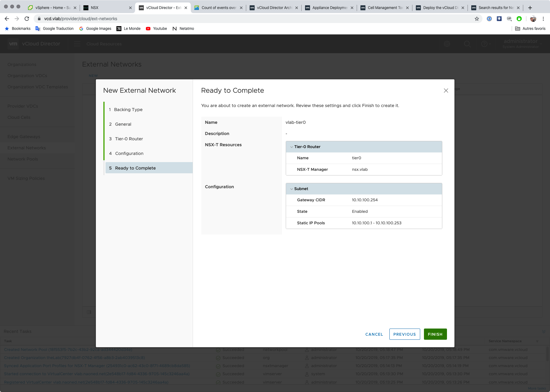
Task: Open the Service Namespace column filter
Action: click(537, 341)
